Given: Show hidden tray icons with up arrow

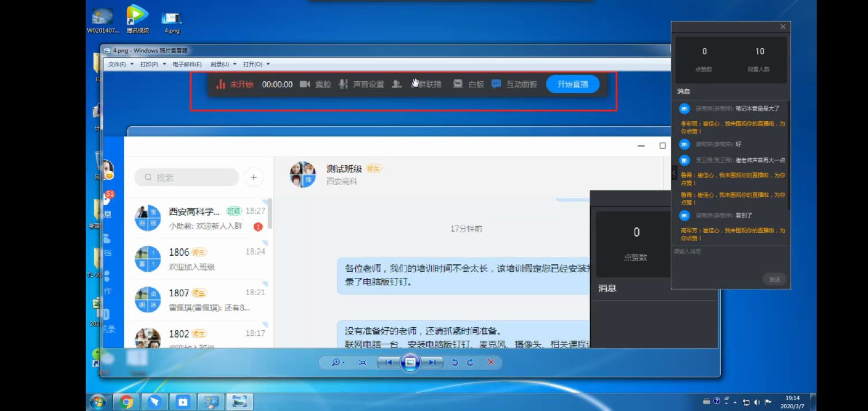Looking at the screenshot, I should tap(735, 402).
